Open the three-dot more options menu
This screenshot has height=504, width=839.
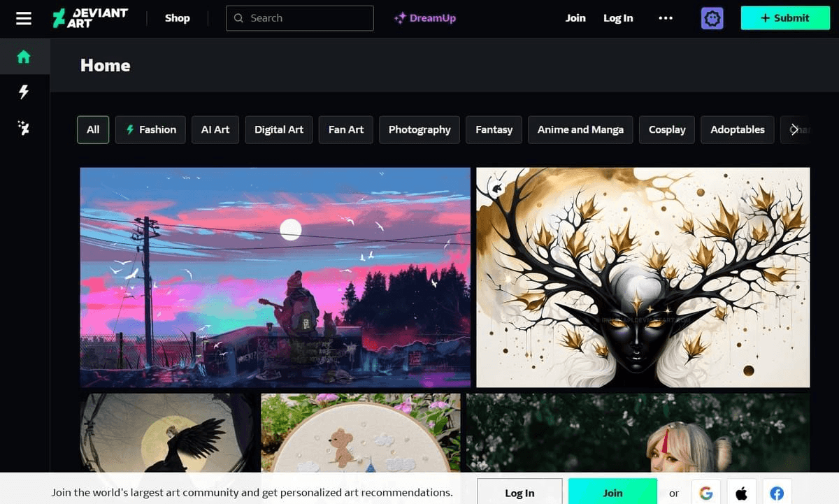(x=666, y=18)
